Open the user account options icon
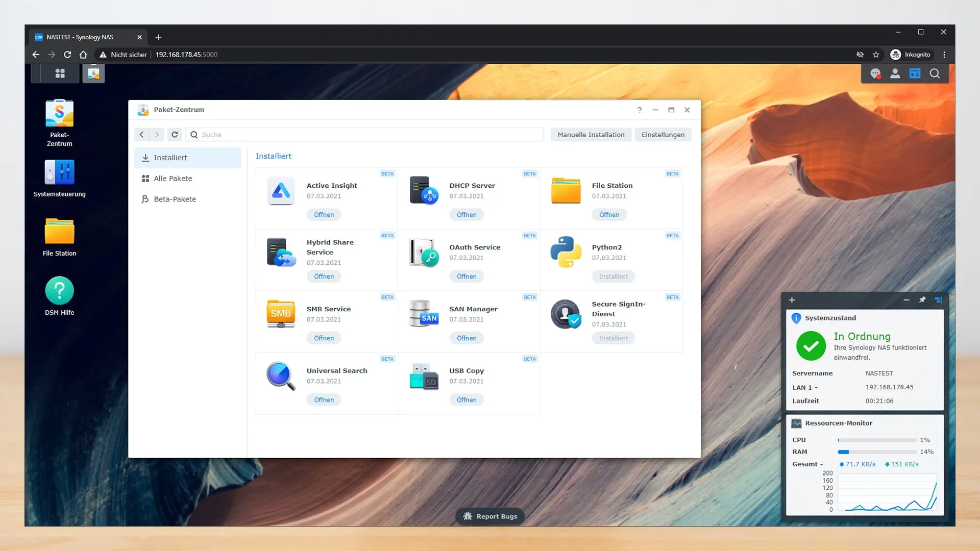980x551 pixels. pyautogui.click(x=895, y=73)
